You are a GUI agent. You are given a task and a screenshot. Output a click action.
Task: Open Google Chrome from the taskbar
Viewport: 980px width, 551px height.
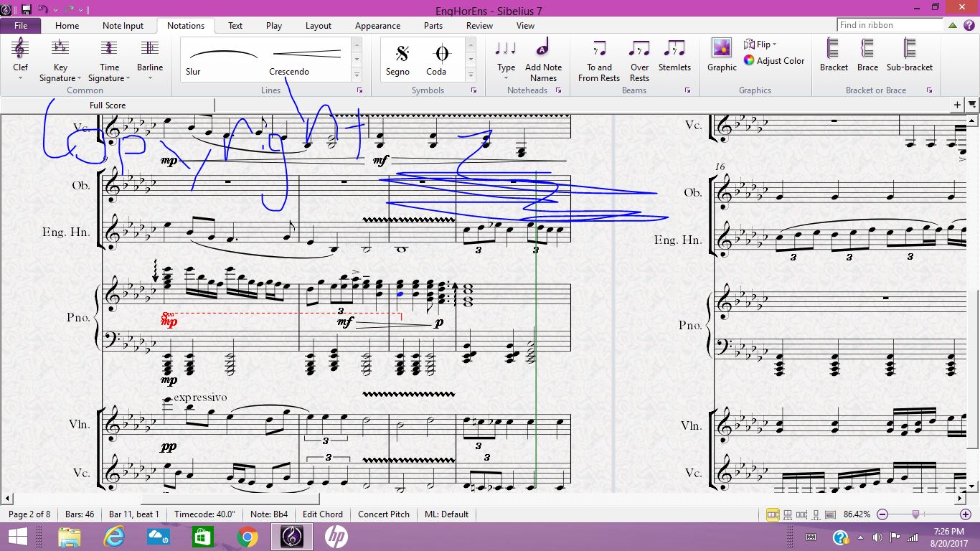tap(248, 537)
